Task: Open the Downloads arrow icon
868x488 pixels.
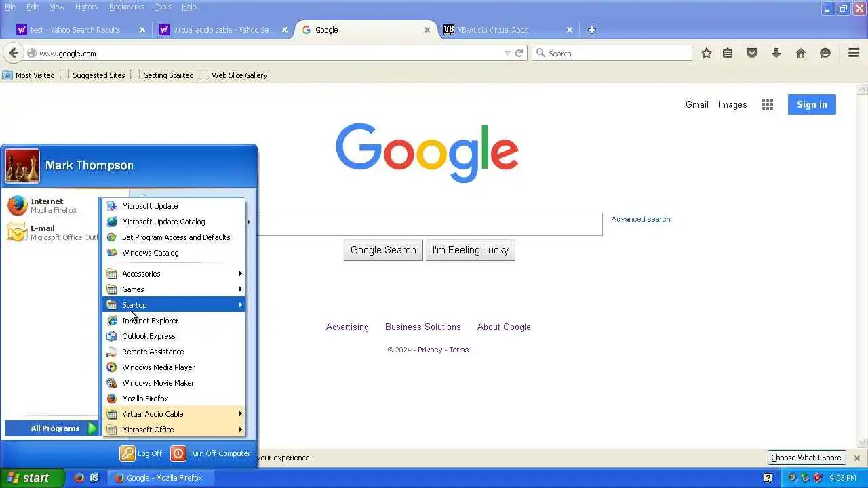Action: pyautogui.click(x=776, y=53)
